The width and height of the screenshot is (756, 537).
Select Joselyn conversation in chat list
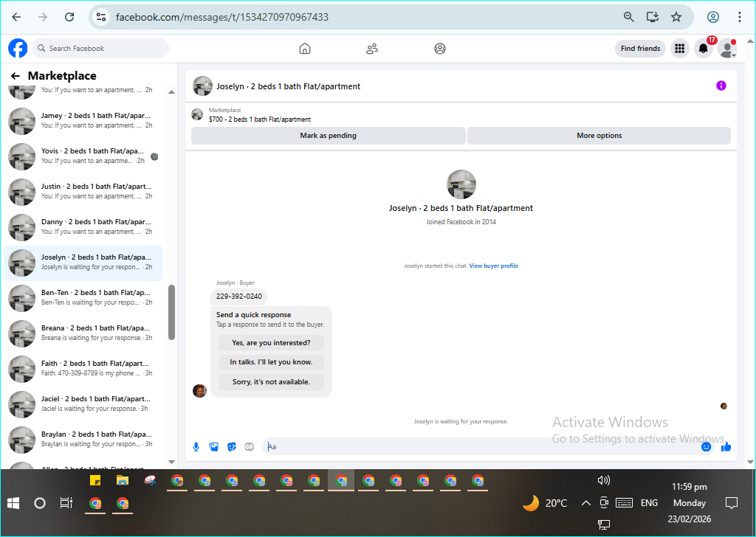83,263
